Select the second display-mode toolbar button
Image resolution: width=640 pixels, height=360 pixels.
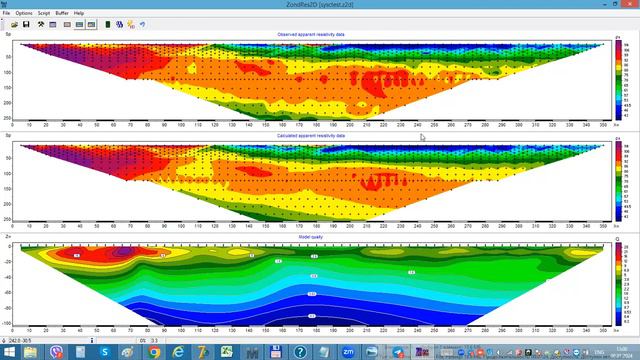coord(79,24)
